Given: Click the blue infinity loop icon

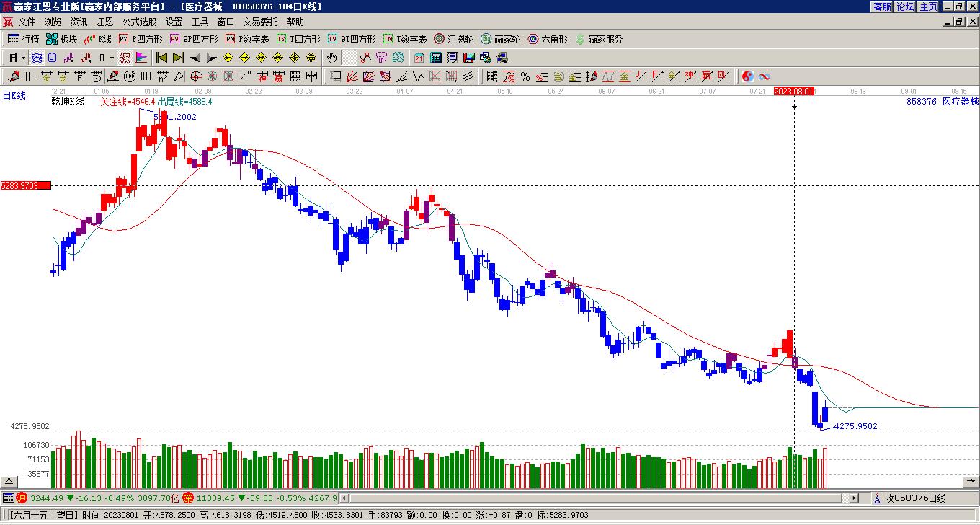Looking at the screenshot, I should coord(765,76).
